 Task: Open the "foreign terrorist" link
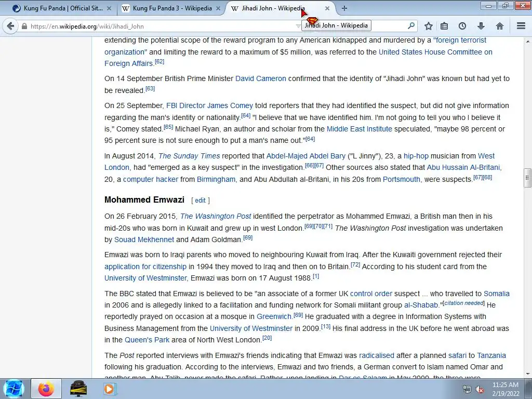click(x=460, y=41)
